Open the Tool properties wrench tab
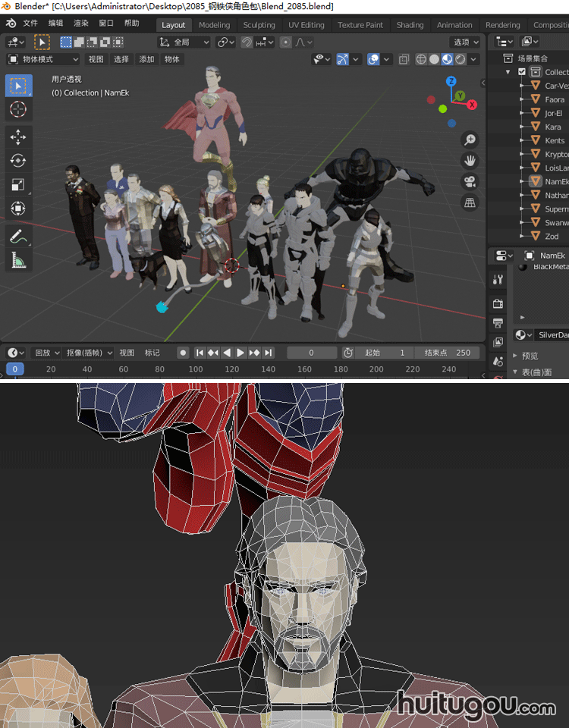This screenshot has width=569, height=728. [498, 280]
